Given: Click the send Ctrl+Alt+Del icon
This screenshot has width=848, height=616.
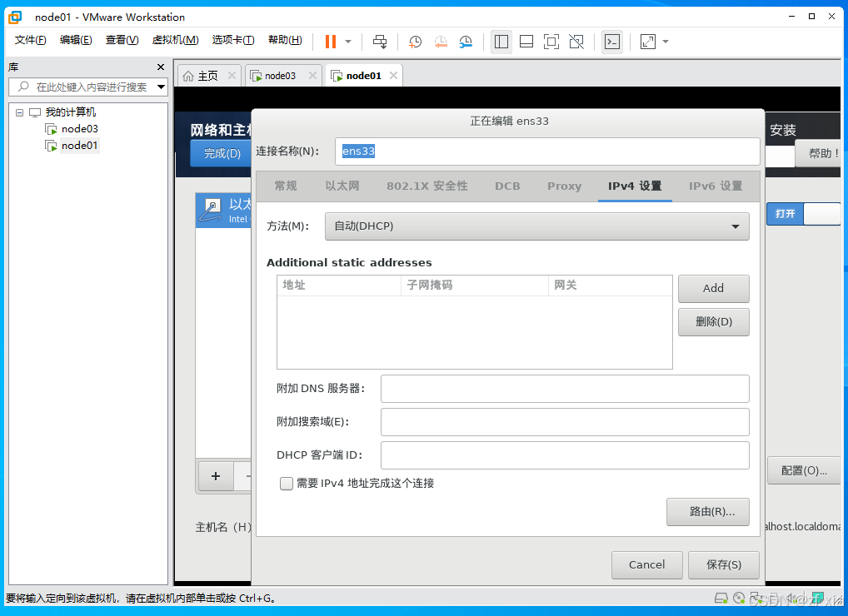Looking at the screenshot, I should click(380, 42).
